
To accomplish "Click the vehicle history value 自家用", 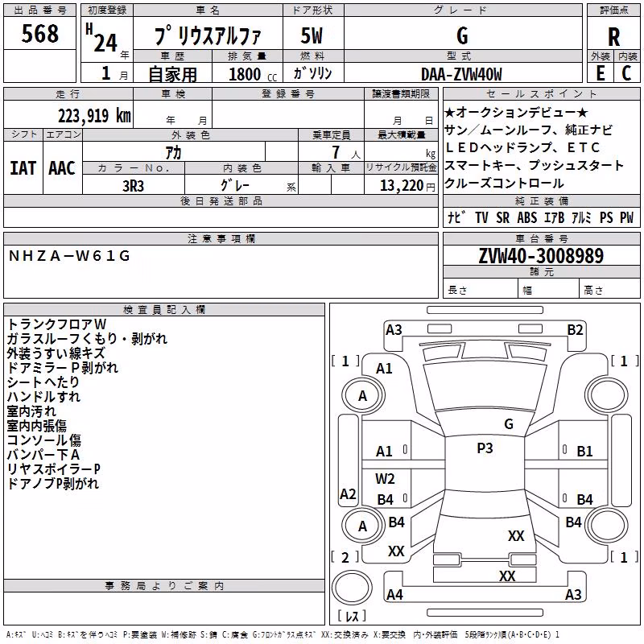I will click(x=172, y=74).
